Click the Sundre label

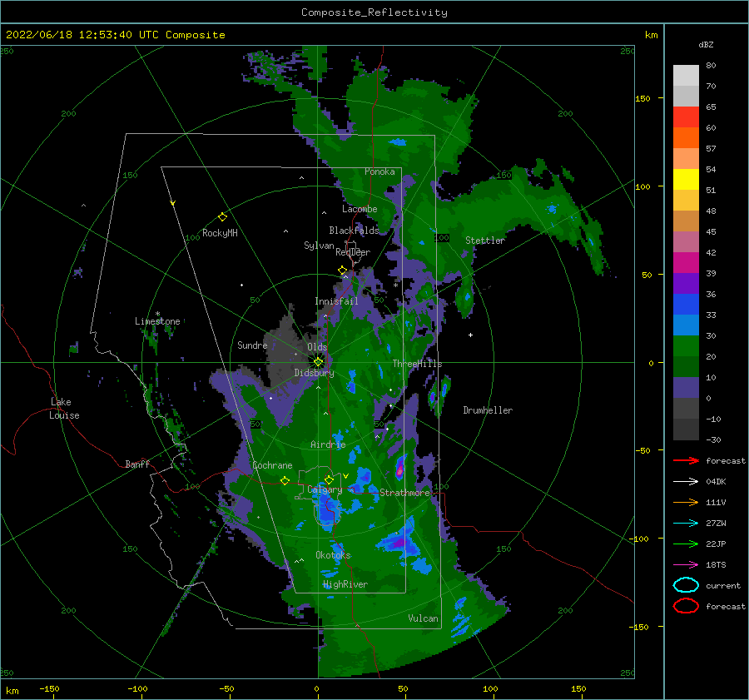pos(252,345)
